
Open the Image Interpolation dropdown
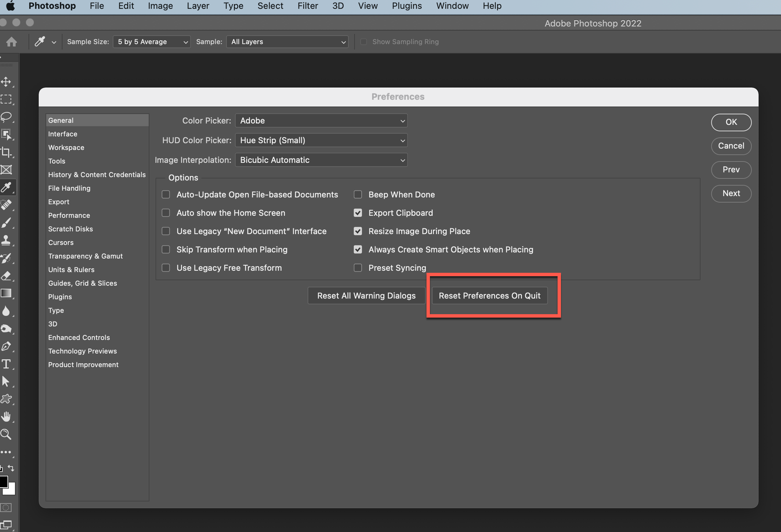(321, 160)
